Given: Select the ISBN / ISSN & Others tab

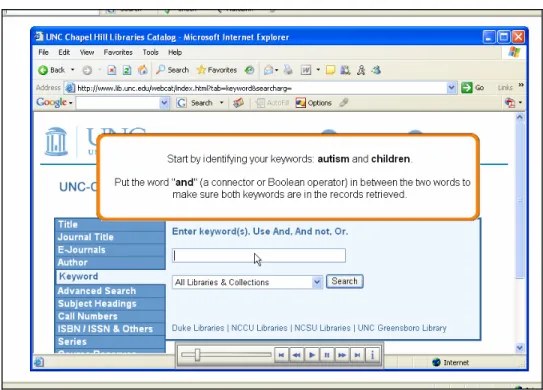Looking at the screenshot, I should [110, 329].
